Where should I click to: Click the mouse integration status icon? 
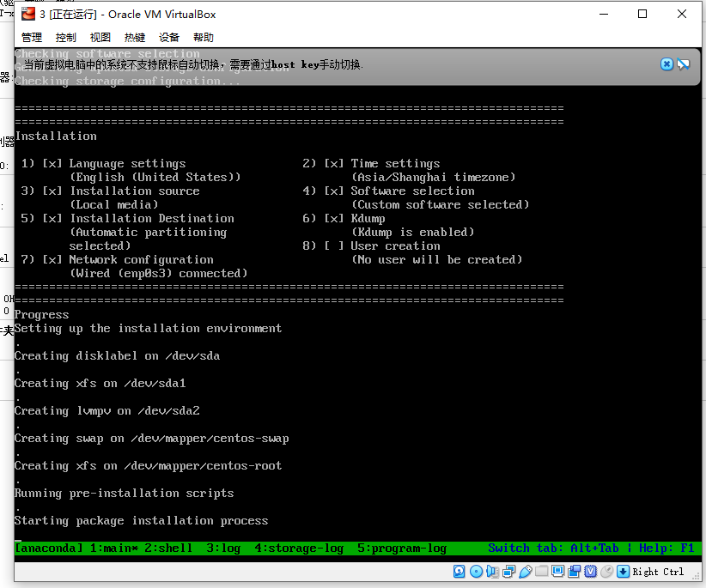606,572
